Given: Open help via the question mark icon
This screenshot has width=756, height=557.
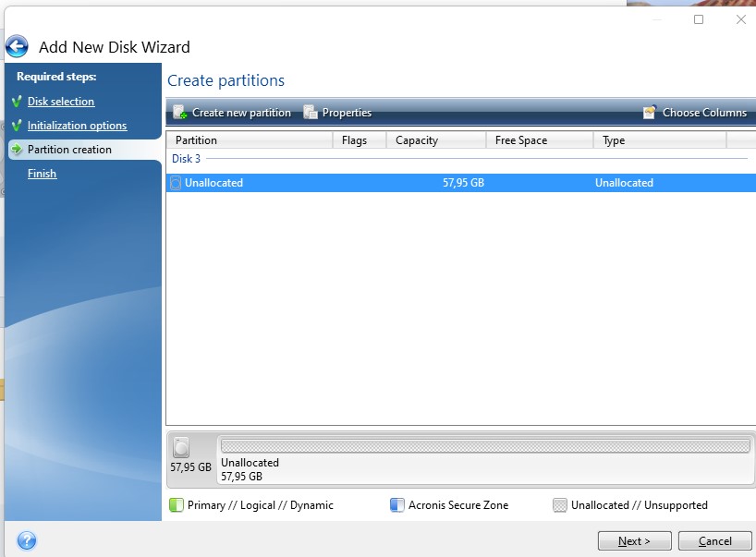Looking at the screenshot, I should pyautogui.click(x=27, y=540).
